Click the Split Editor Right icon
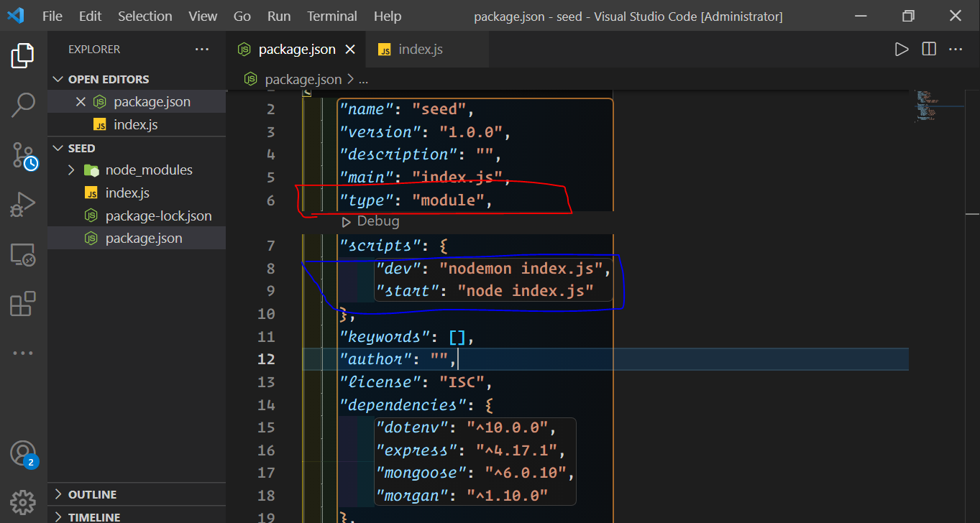This screenshot has height=523, width=980. point(929,49)
